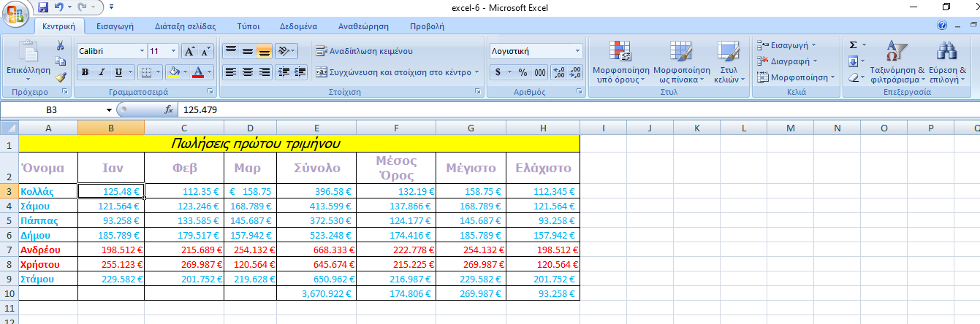Select cell E10 containing 3,670.922 €
This screenshot has width=980, height=324.
(316, 293)
